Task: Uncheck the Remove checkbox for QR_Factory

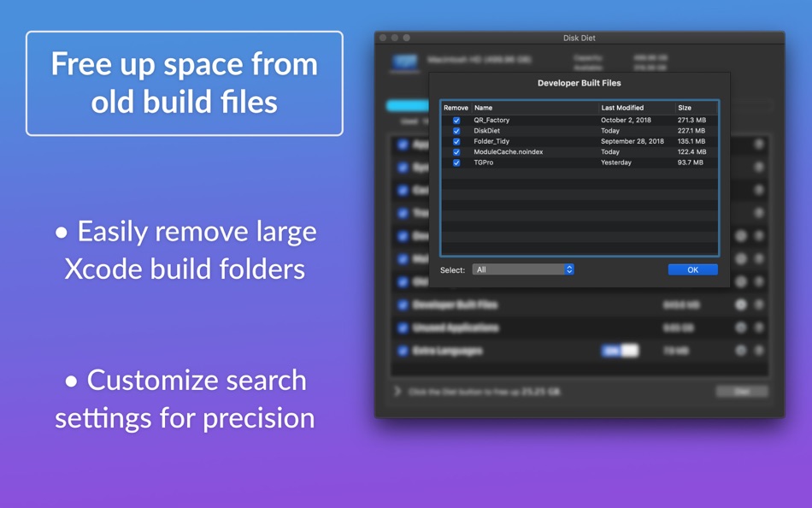Action: pyautogui.click(x=456, y=121)
